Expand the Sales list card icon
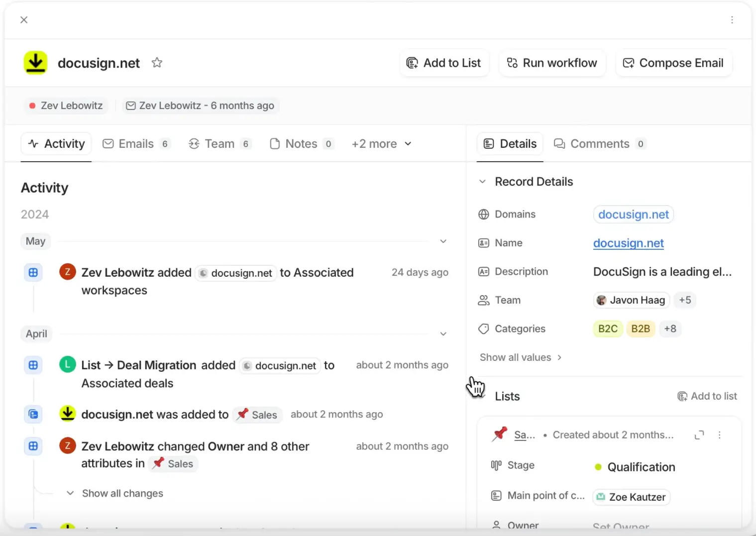756x536 pixels. (699, 435)
